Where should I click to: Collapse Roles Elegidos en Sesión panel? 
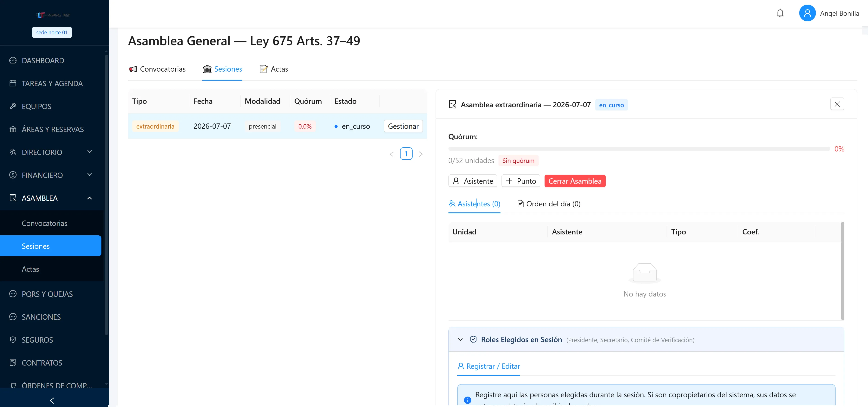coord(460,340)
